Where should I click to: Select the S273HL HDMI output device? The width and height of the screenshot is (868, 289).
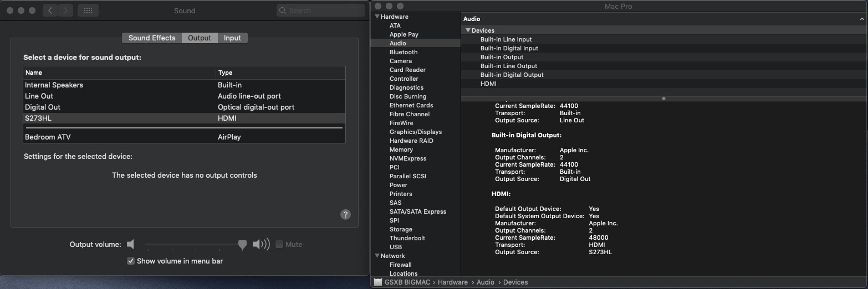click(184, 118)
